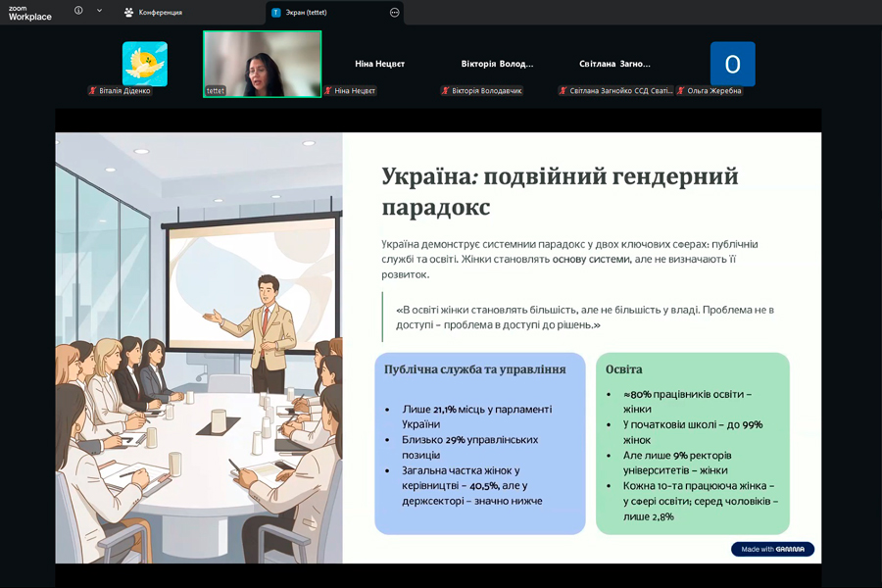Viewport: 882px width, 588px height.
Task: Click the 'Близько 29% управлінських позицій' bullet
Action: click(x=469, y=447)
